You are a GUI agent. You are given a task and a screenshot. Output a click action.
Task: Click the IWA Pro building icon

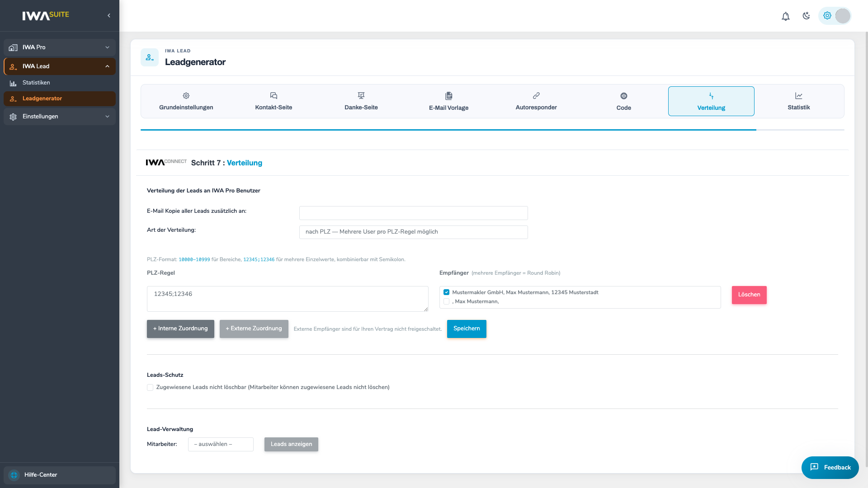pos(13,47)
